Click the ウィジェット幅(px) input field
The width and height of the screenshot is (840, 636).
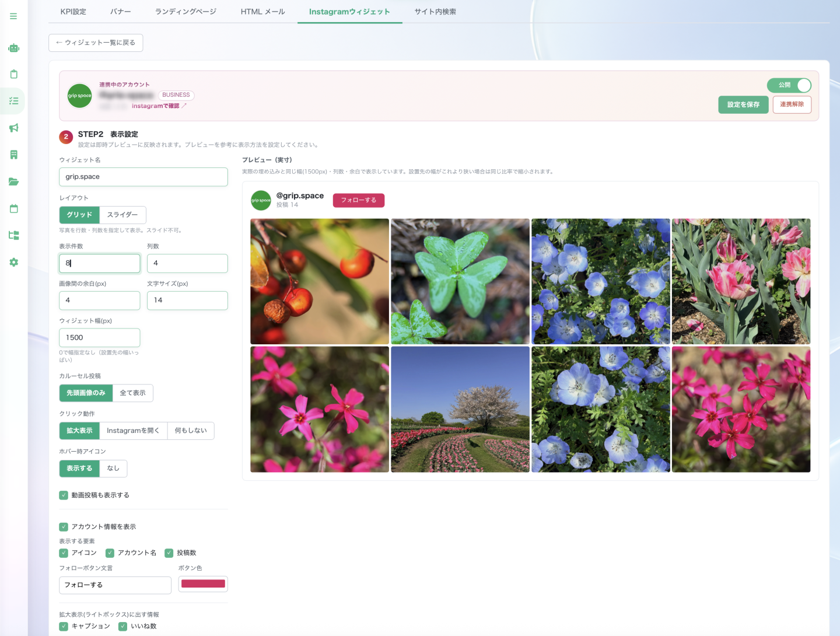pos(100,338)
